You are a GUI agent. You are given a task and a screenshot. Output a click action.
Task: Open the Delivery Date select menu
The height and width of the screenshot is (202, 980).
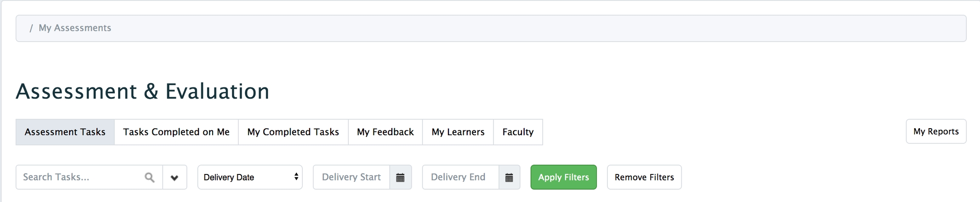250,177
